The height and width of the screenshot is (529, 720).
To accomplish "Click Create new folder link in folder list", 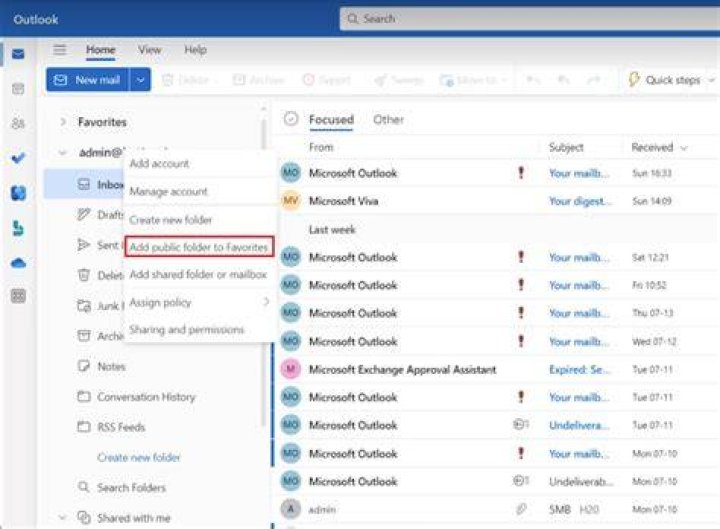I will (139, 457).
